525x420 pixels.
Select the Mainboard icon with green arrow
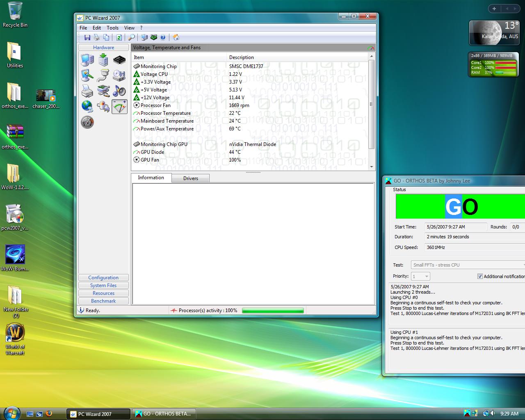[103, 60]
